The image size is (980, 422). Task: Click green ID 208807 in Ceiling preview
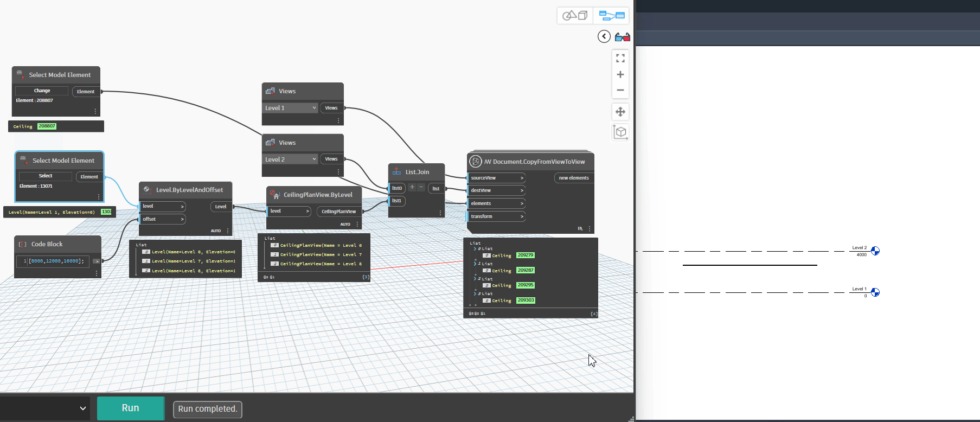(x=47, y=126)
